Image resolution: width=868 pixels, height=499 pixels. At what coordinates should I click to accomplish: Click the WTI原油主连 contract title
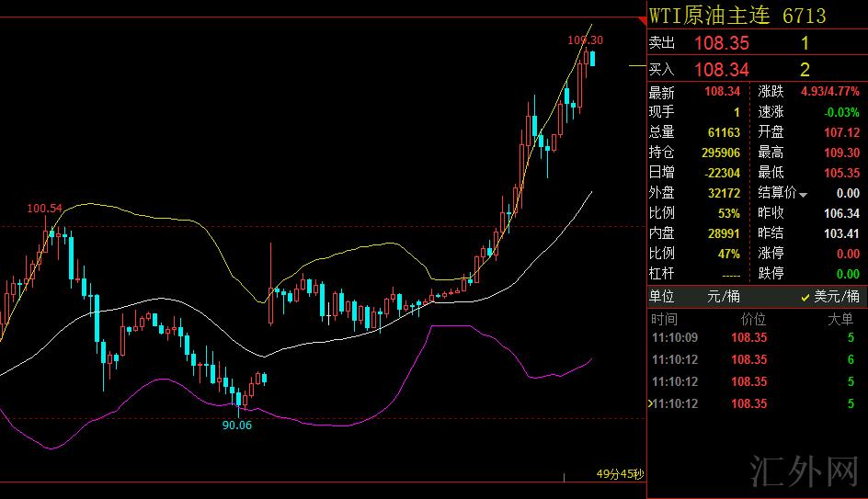pos(712,16)
